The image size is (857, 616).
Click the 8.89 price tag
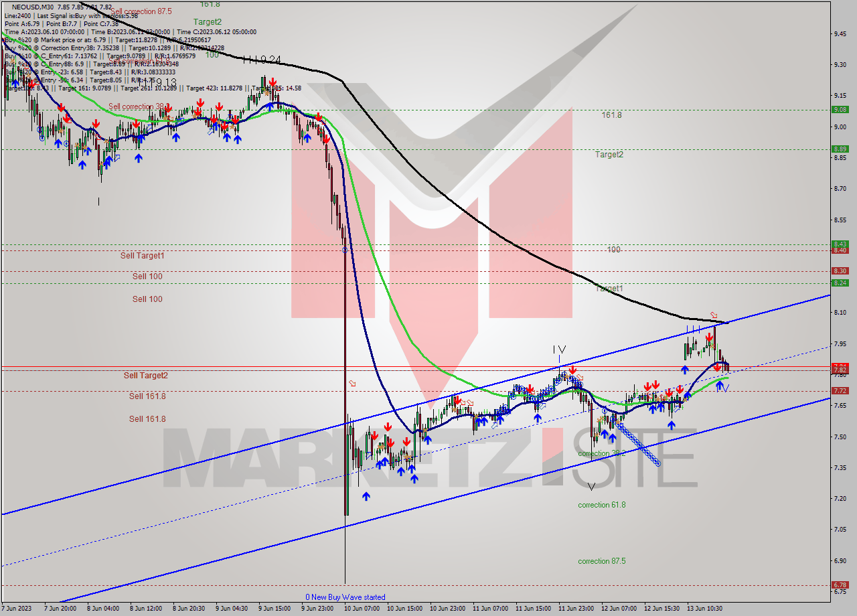click(840, 149)
